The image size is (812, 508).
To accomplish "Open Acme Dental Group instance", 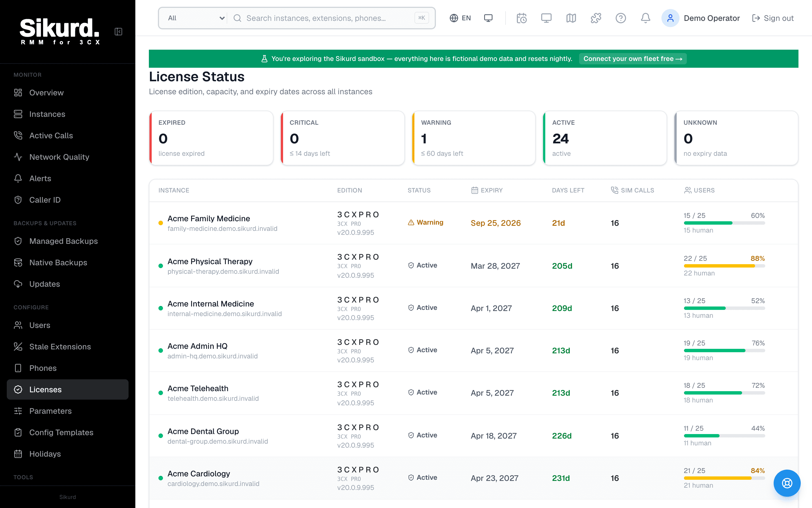I will tap(203, 432).
